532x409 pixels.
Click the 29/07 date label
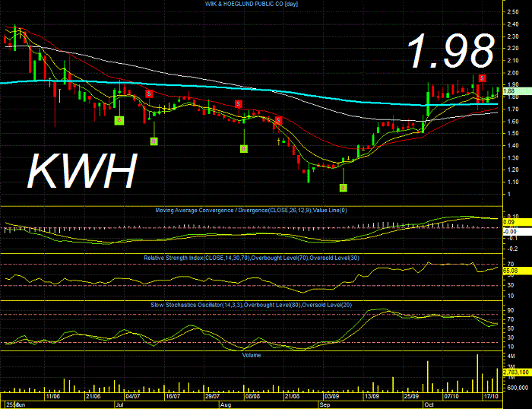coord(212,396)
